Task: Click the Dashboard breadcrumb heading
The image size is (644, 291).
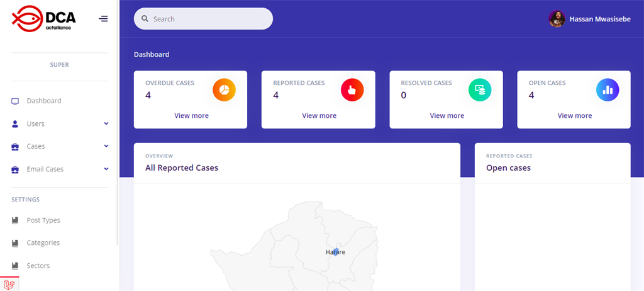Action: point(152,54)
